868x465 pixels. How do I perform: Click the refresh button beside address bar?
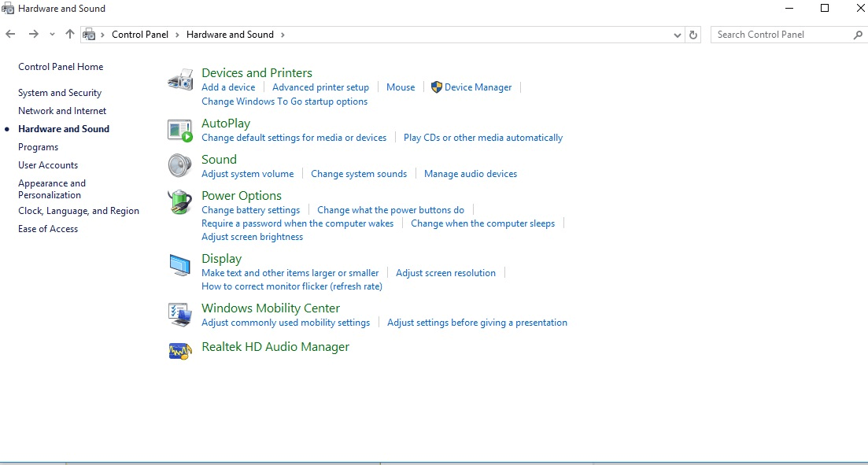(693, 35)
